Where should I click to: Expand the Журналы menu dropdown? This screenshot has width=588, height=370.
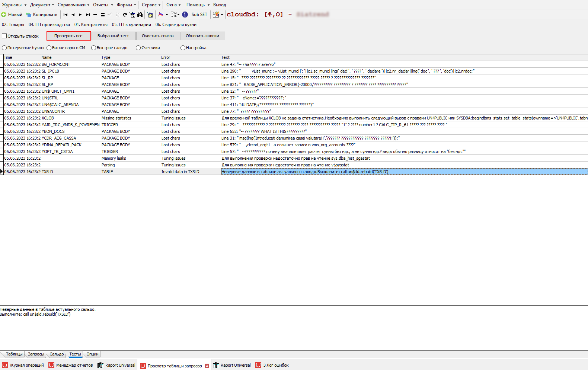pyautogui.click(x=25, y=5)
